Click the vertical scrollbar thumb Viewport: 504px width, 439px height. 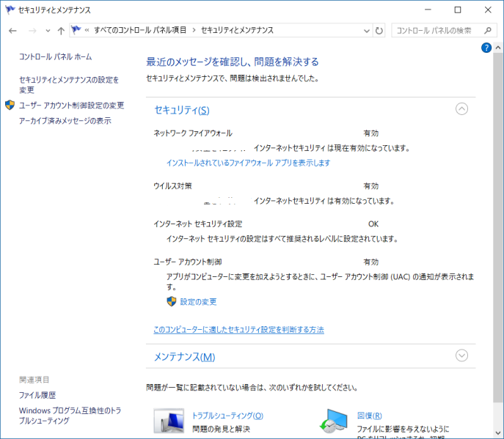pos(498,227)
